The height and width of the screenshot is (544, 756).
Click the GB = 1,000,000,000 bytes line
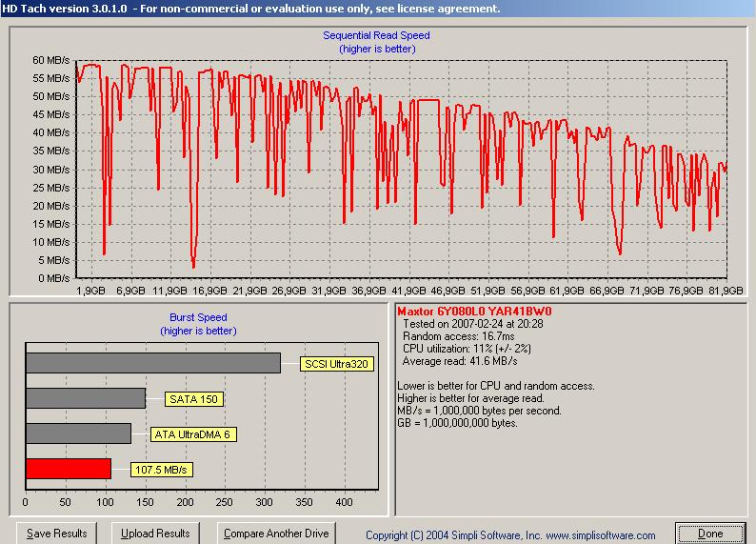(x=458, y=423)
